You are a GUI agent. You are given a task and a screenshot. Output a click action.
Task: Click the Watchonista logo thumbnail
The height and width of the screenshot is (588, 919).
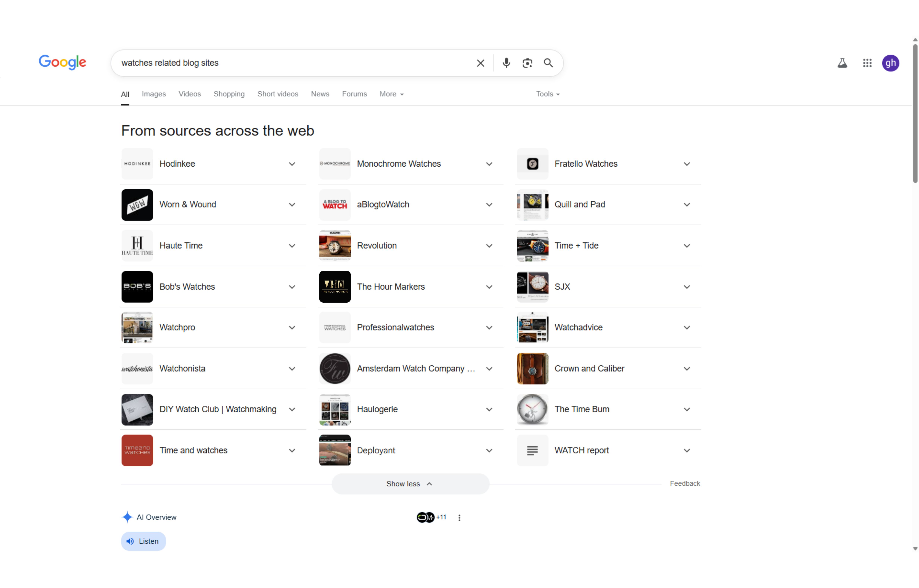pos(137,368)
